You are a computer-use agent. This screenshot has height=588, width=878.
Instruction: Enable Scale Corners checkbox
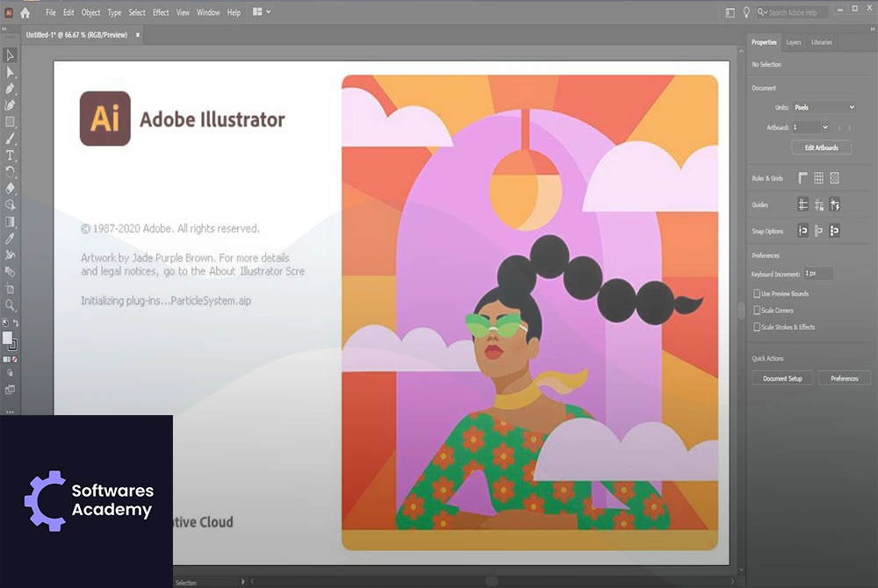point(757,310)
